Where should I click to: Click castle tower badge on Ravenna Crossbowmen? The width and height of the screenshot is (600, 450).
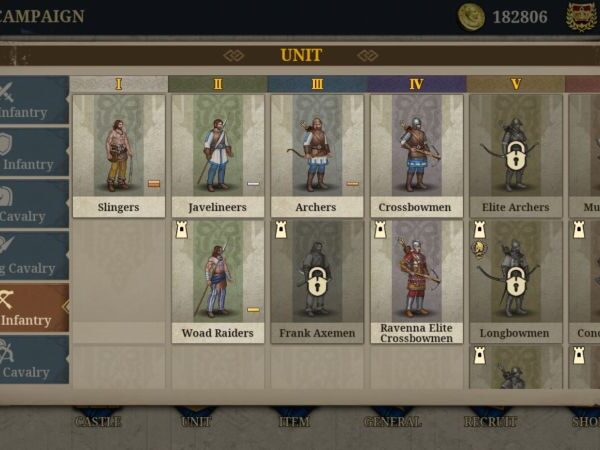380,230
